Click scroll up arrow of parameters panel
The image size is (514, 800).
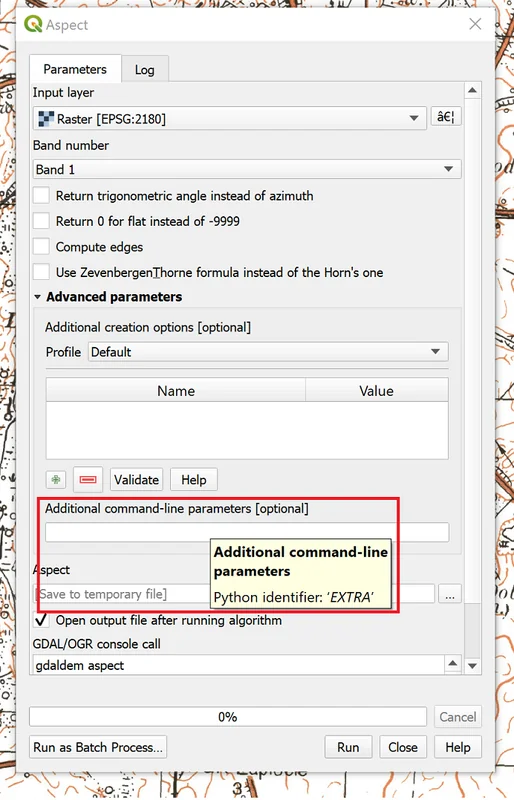pos(472,90)
